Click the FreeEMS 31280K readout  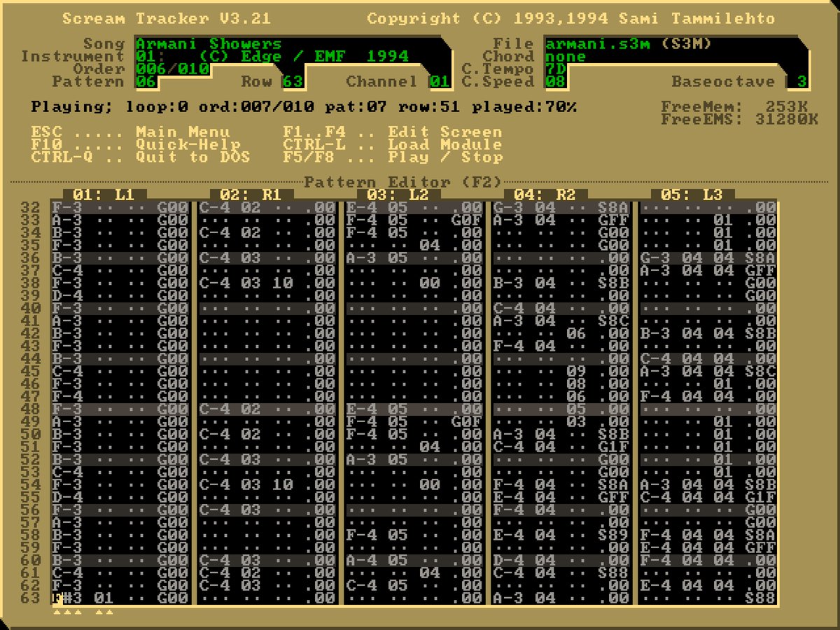point(740,119)
